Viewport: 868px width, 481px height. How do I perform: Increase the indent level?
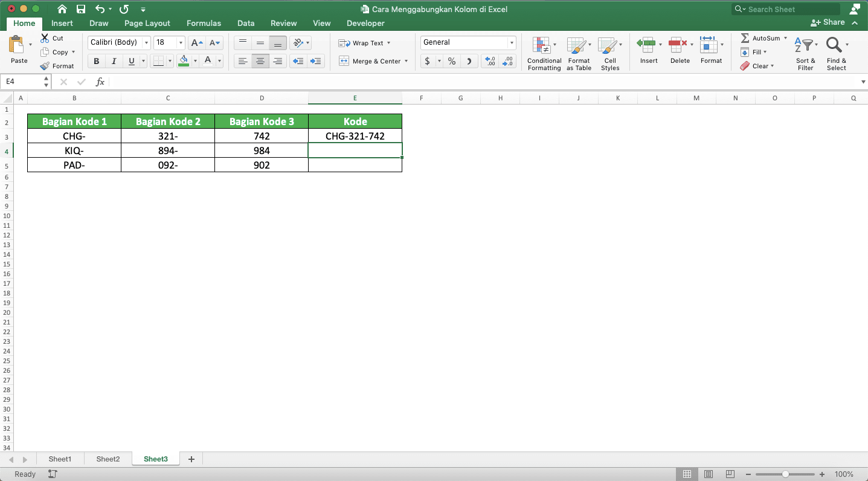(x=315, y=61)
